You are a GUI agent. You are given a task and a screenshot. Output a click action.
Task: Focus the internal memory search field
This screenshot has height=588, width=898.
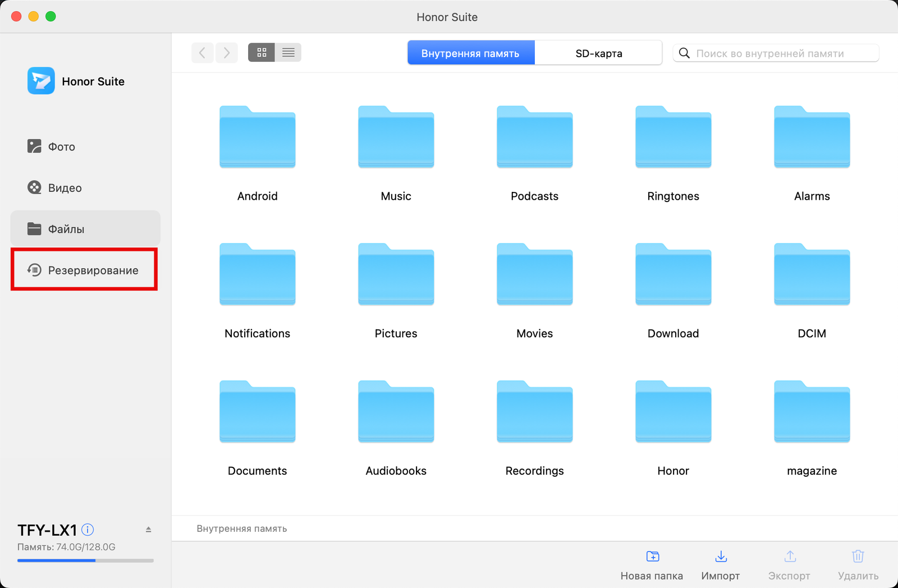(x=776, y=53)
